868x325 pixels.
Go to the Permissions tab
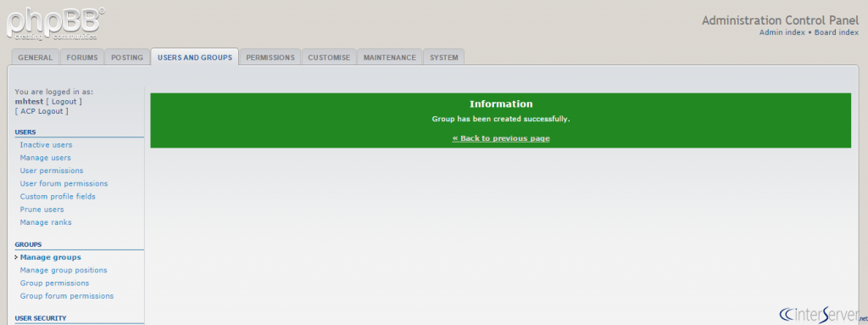[x=270, y=57]
